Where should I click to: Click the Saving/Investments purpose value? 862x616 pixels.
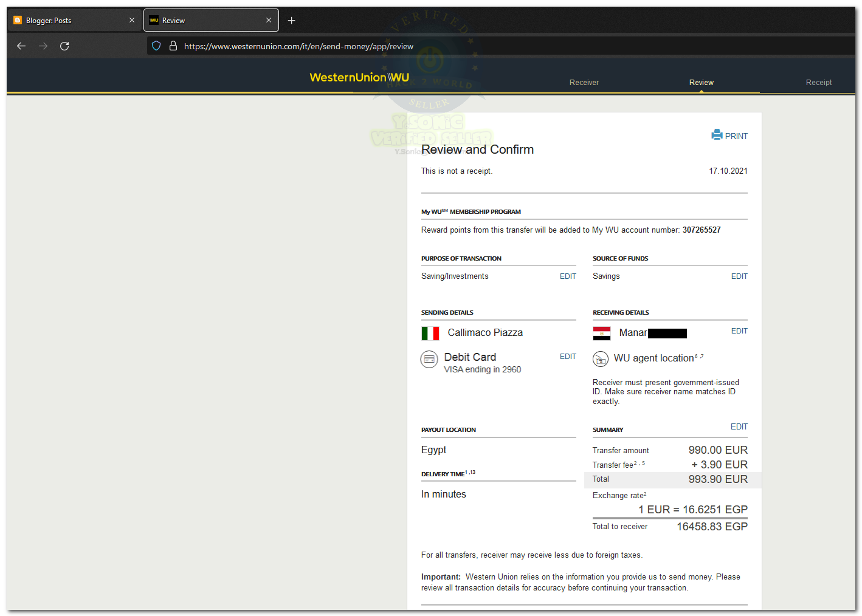pyautogui.click(x=455, y=276)
